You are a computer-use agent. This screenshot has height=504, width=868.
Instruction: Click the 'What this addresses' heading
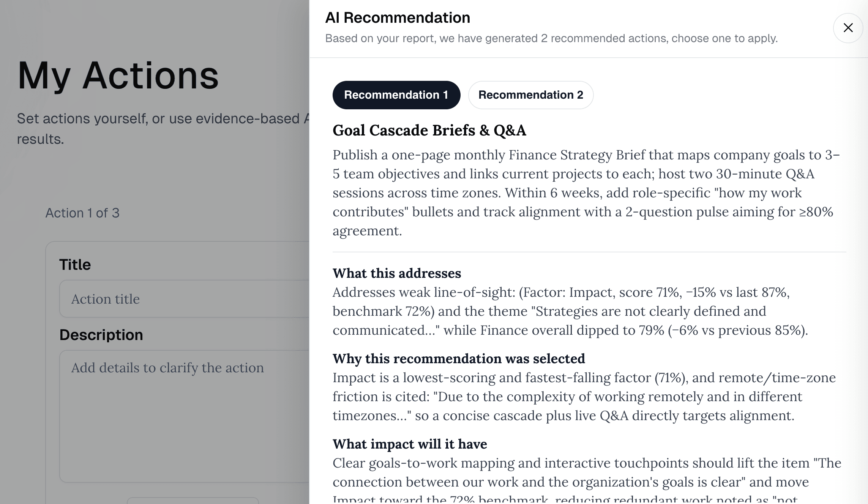point(397,273)
